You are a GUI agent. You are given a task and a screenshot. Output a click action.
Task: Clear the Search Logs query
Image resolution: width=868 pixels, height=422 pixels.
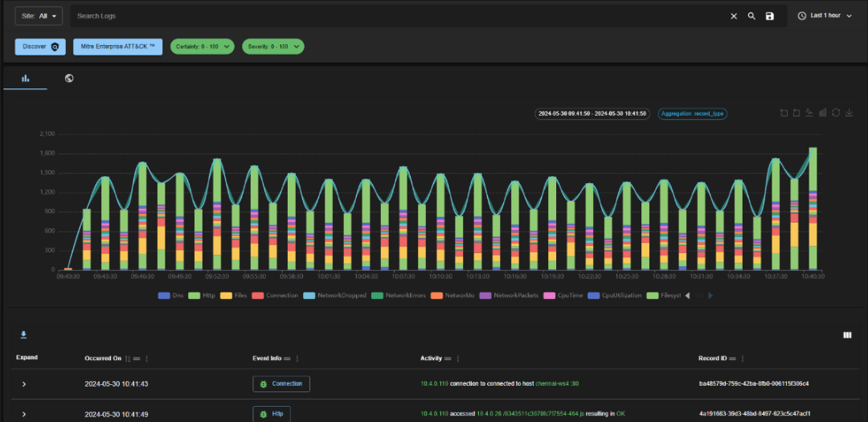tap(733, 16)
